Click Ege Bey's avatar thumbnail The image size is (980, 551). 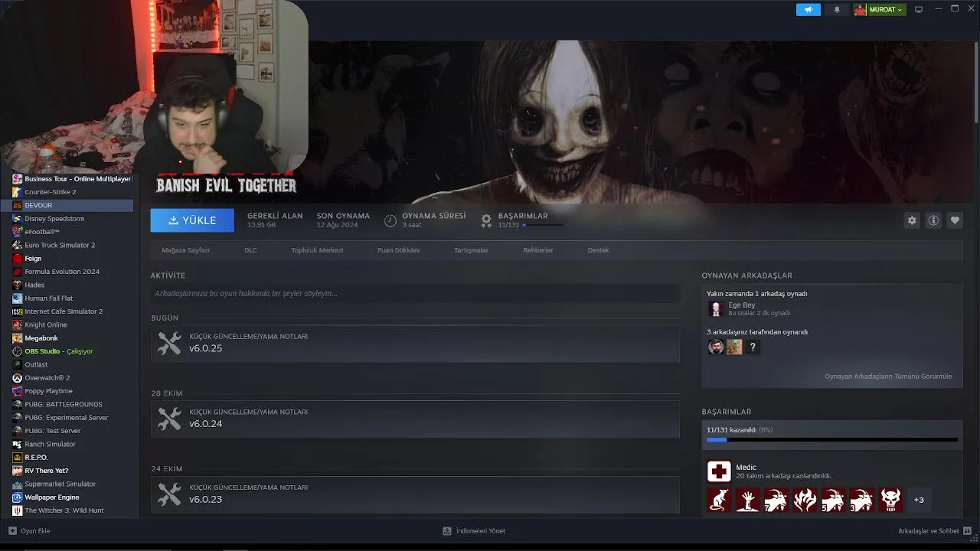(716, 308)
